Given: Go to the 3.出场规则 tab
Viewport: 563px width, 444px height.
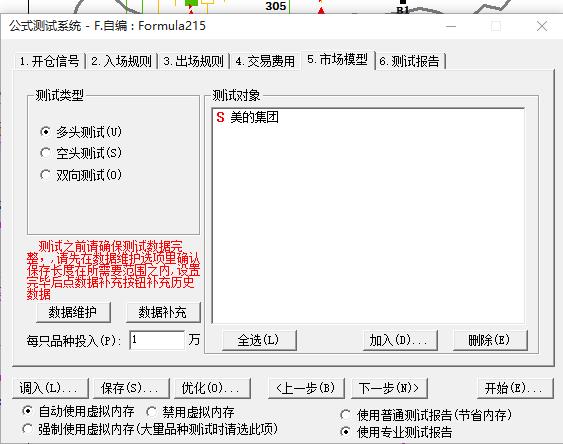Looking at the screenshot, I should pos(193,61).
